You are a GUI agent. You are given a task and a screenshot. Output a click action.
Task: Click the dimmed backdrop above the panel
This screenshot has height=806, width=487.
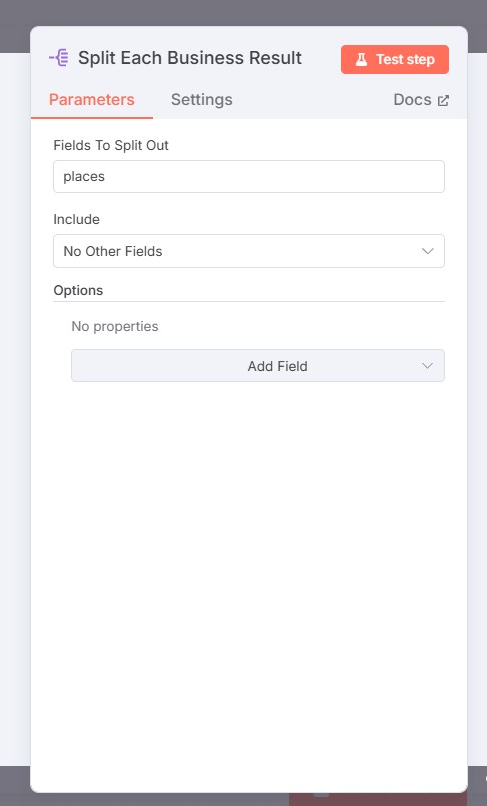point(243,12)
